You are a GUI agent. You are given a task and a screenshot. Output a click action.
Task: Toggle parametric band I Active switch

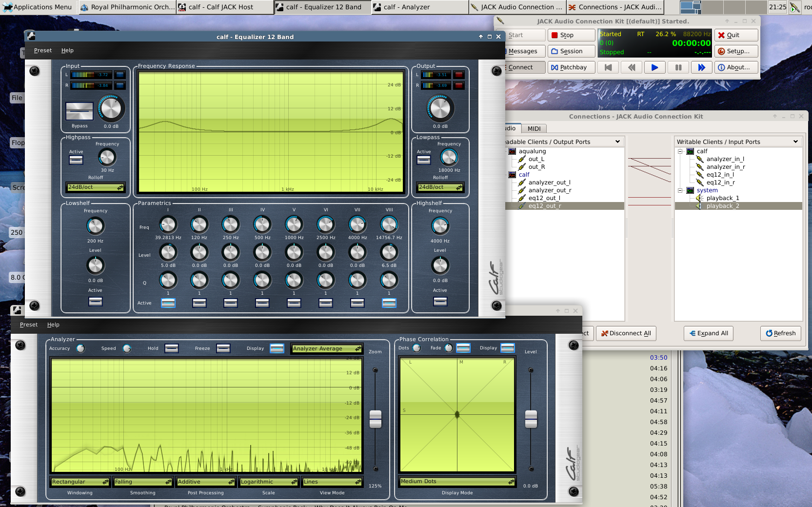coord(168,303)
